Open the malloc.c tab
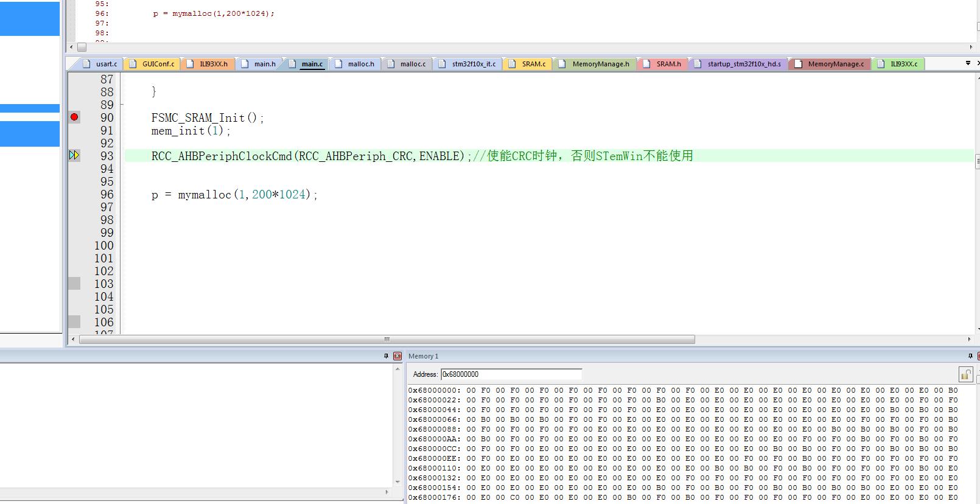980x504 pixels. coord(407,64)
